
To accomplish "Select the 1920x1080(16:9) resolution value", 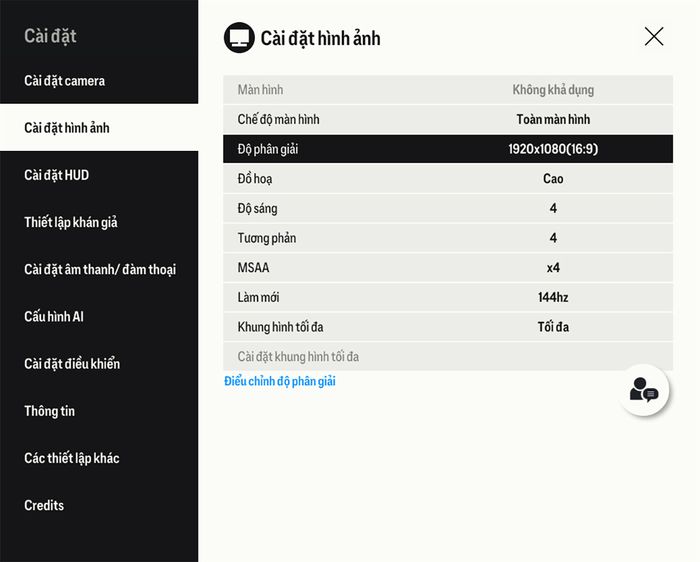I will pyautogui.click(x=553, y=149).
